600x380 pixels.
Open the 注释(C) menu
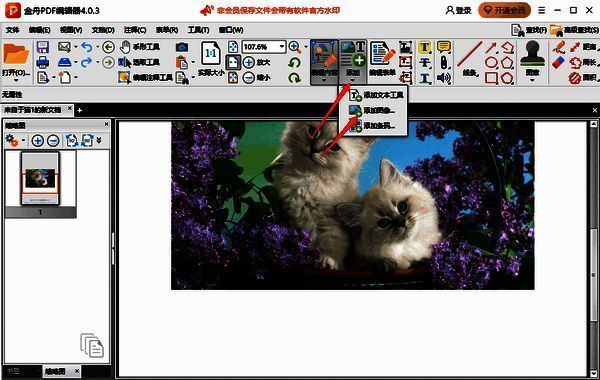[135, 30]
